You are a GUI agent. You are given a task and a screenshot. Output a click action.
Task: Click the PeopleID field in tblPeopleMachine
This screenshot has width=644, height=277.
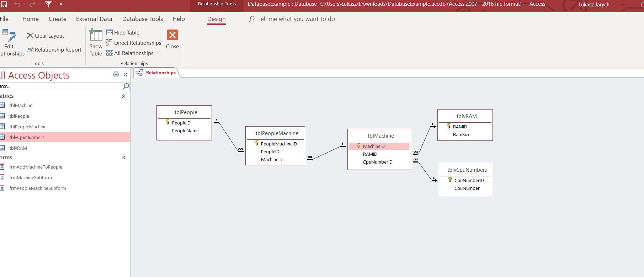270,151
